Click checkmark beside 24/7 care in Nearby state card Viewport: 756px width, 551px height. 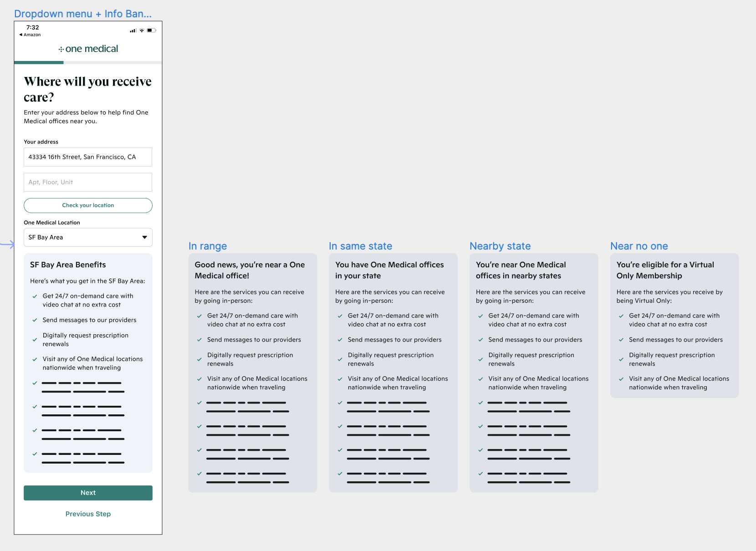pos(480,316)
